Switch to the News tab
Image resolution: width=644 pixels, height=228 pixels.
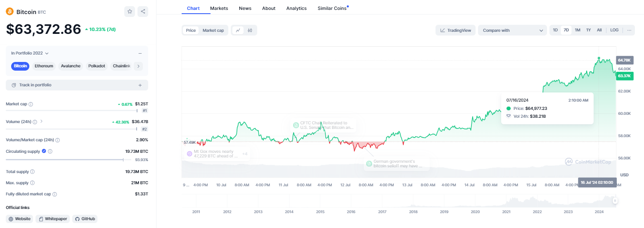pyautogui.click(x=245, y=8)
